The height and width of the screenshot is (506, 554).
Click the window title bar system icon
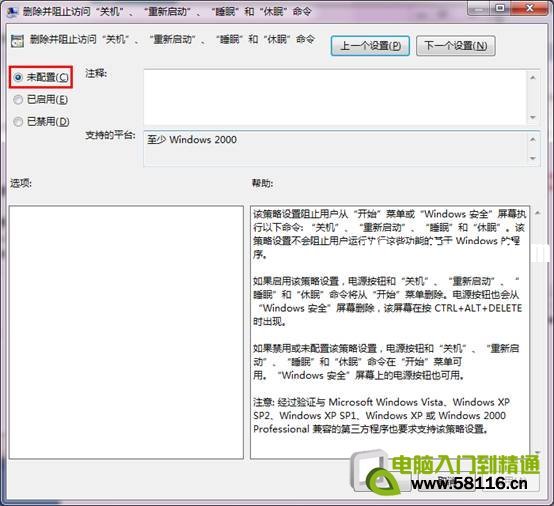[12, 12]
